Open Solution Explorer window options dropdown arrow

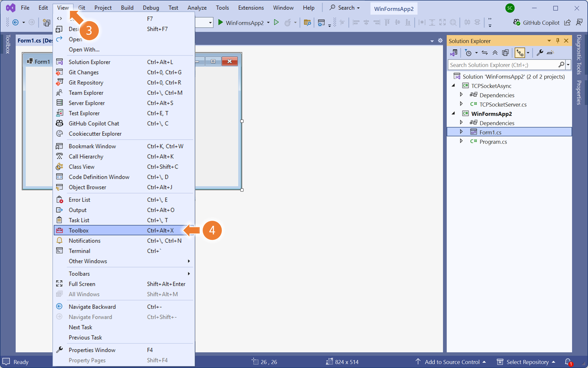click(549, 41)
